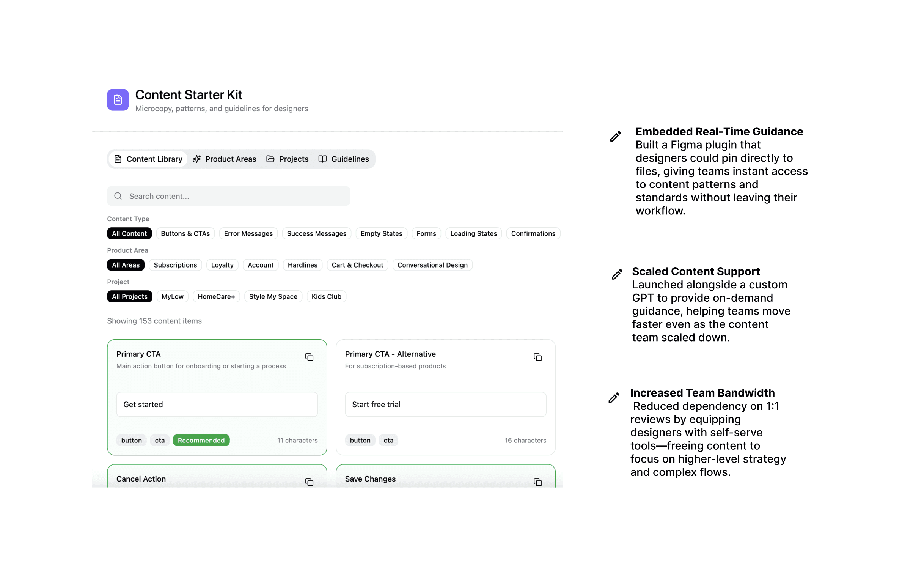Copy the Primary CTA card text
924x573 pixels.
[x=309, y=357]
